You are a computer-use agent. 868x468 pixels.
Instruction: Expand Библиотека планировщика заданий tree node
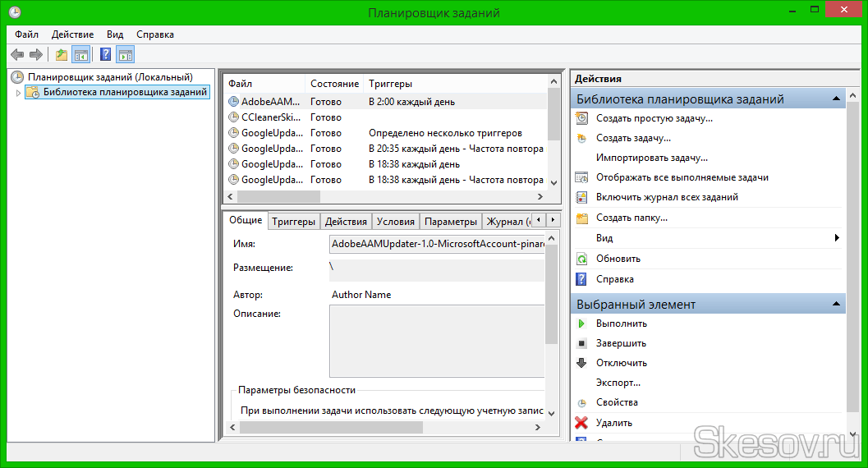point(18,93)
